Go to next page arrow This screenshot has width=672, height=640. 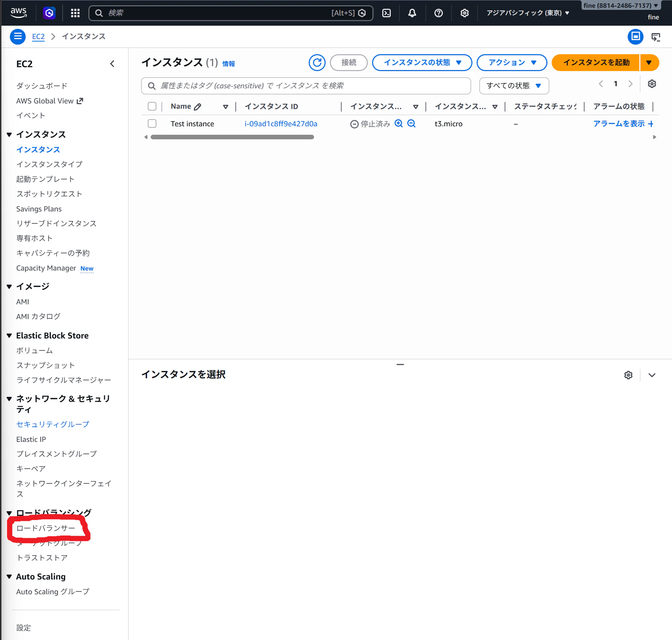point(630,84)
